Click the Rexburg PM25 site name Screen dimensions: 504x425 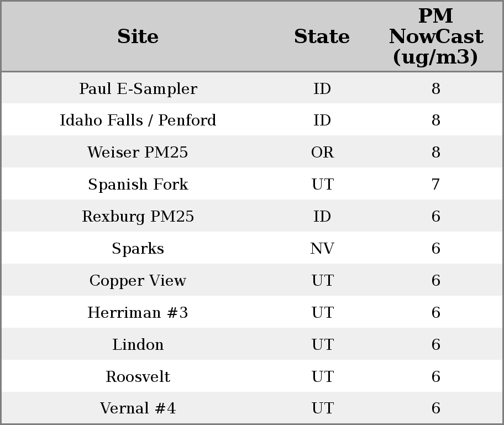point(138,217)
